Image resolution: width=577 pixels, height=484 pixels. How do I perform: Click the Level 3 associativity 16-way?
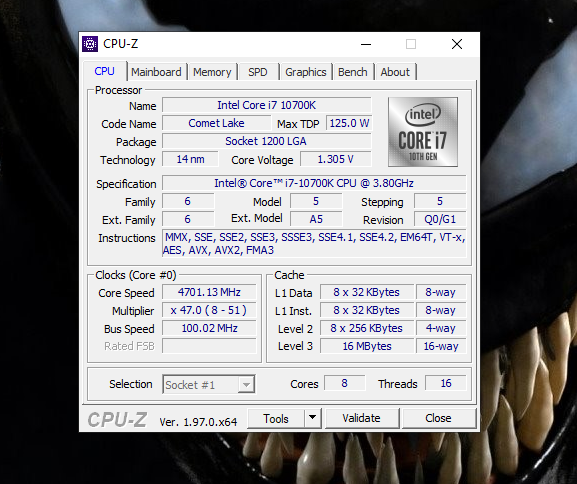pyautogui.click(x=441, y=346)
